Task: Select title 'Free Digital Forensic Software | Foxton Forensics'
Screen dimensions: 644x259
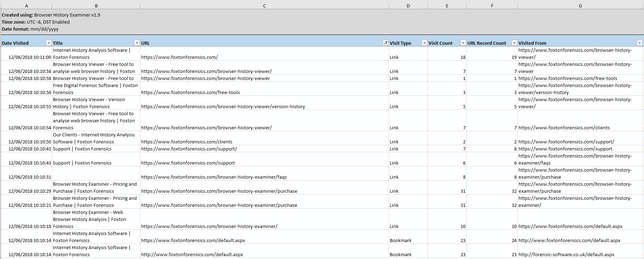Action: coord(96,89)
